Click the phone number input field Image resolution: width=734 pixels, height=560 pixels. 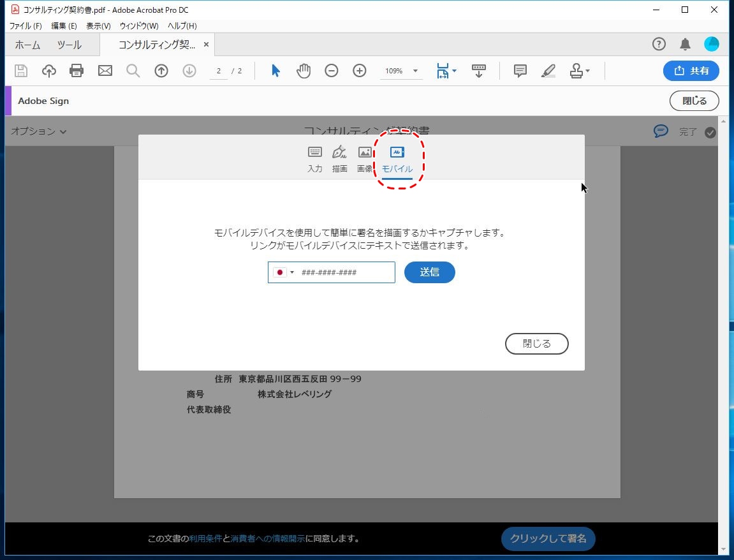(344, 272)
